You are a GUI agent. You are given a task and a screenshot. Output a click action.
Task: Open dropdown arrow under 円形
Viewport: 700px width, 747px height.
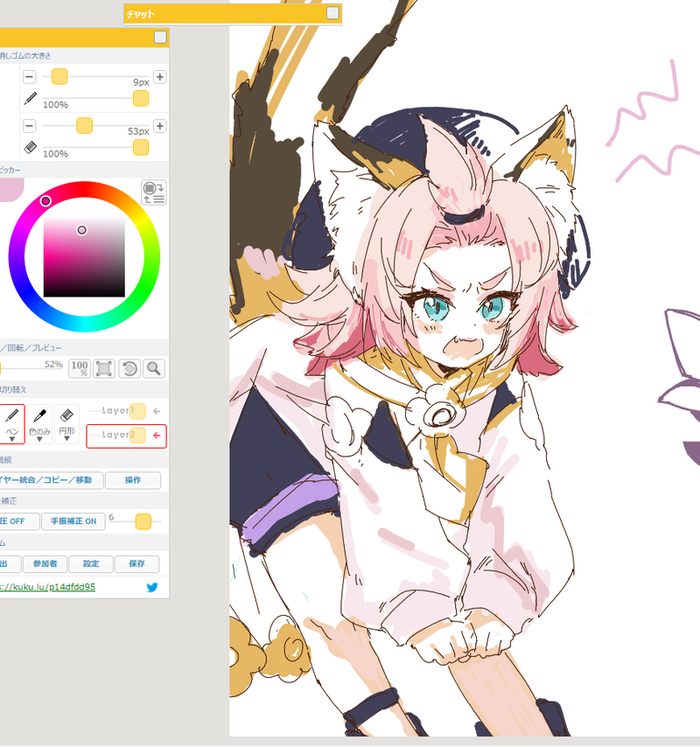coord(66,439)
